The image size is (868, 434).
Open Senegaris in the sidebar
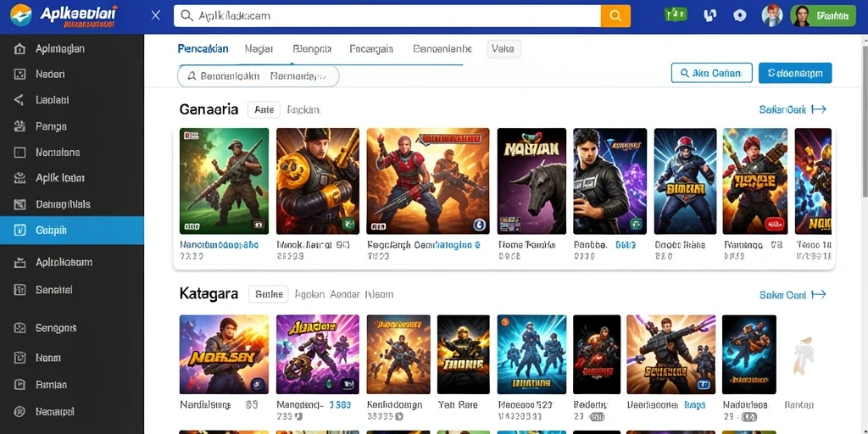[x=72, y=328]
